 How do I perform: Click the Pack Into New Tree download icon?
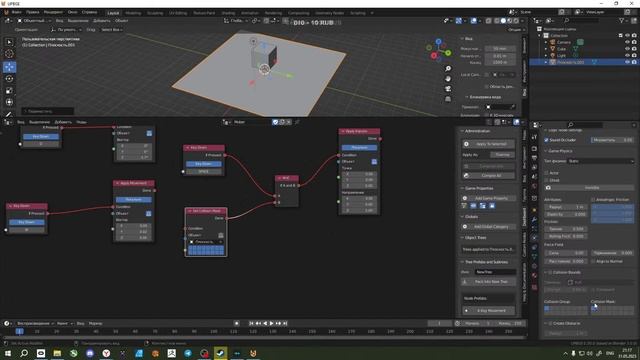coord(464,282)
